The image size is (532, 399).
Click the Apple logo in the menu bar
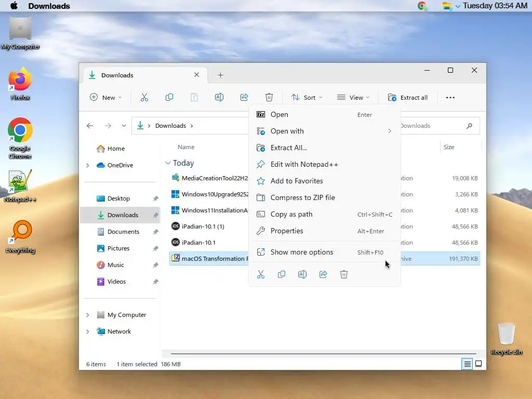click(x=14, y=6)
